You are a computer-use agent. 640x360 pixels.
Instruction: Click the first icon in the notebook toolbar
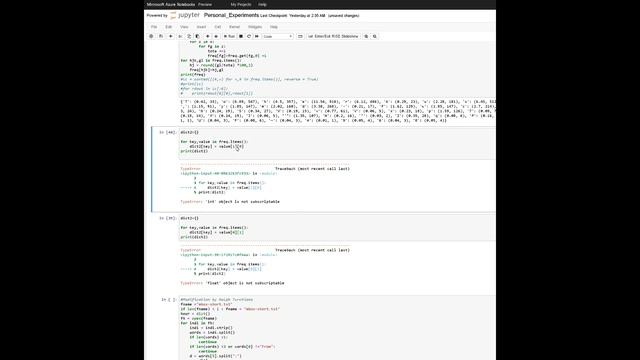point(151,36)
